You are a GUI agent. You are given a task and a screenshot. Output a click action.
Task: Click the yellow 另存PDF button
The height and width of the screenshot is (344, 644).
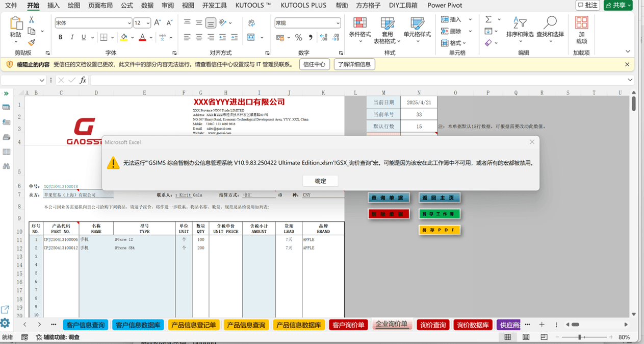point(440,230)
